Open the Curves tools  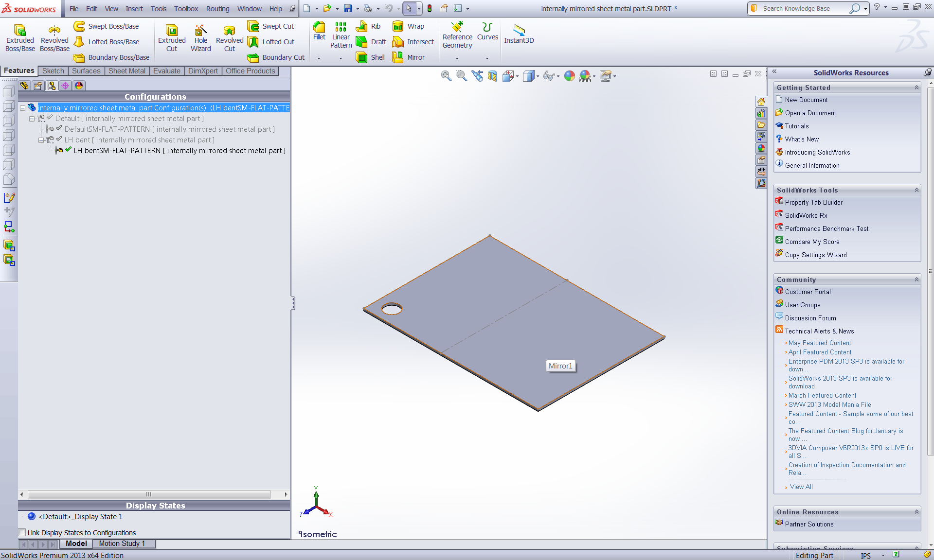(x=487, y=31)
